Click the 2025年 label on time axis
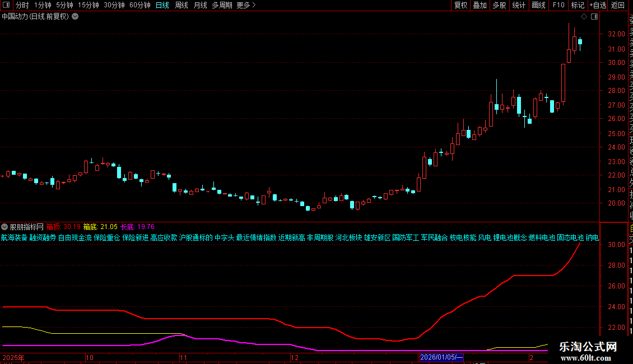 point(13,357)
